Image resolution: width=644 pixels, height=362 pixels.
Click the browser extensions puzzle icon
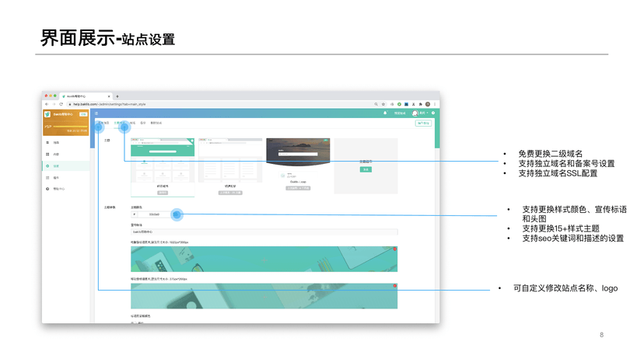pyautogui.click(x=420, y=104)
